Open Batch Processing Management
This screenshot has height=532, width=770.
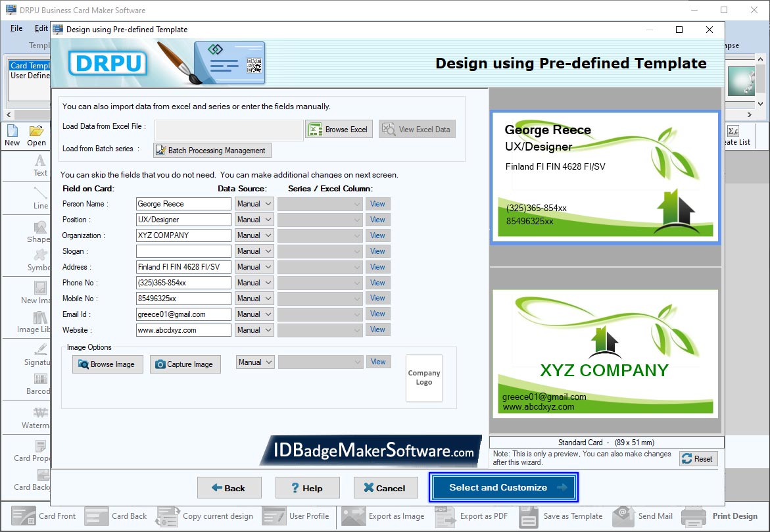pos(212,151)
